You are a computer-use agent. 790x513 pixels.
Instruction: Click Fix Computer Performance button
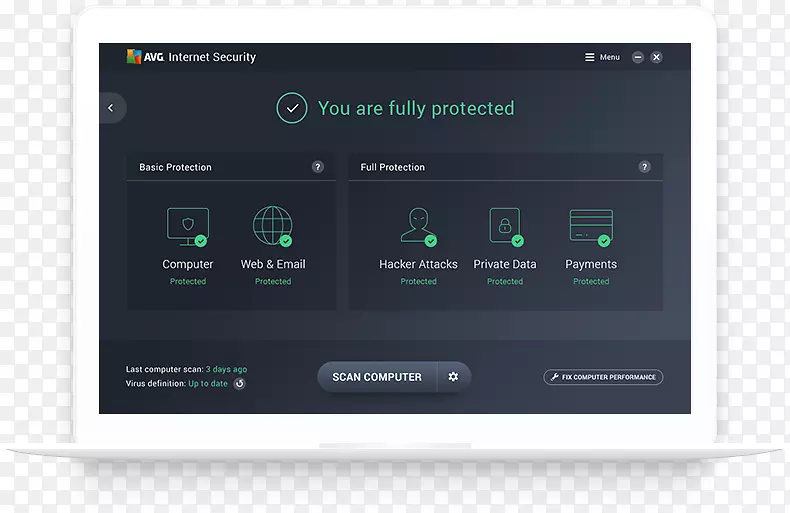(x=603, y=377)
